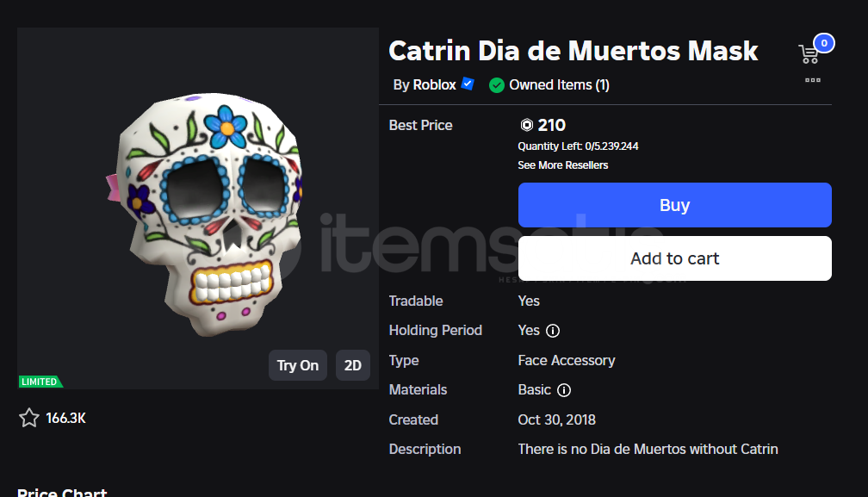
Task: Add the mask to cart
Action: click(674, 258)
